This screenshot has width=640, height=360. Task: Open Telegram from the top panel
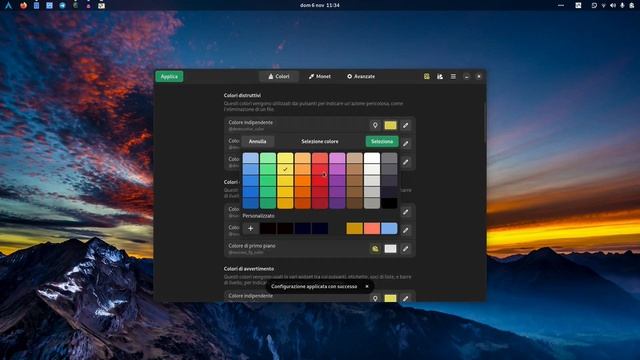pos(62,5)
